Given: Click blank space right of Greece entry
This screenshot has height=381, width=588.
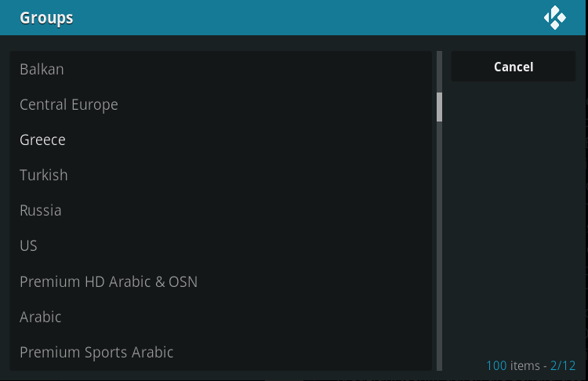Looking at the screenshot, I should click(x=248, y=140).
